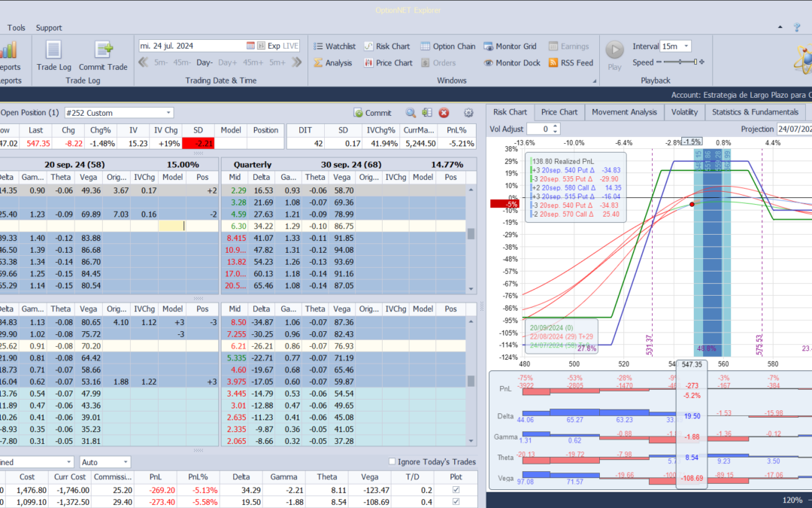812x508 pixels.
Task: Open Risk Chart from the Windows ribbon group
Action: [387, 46]
